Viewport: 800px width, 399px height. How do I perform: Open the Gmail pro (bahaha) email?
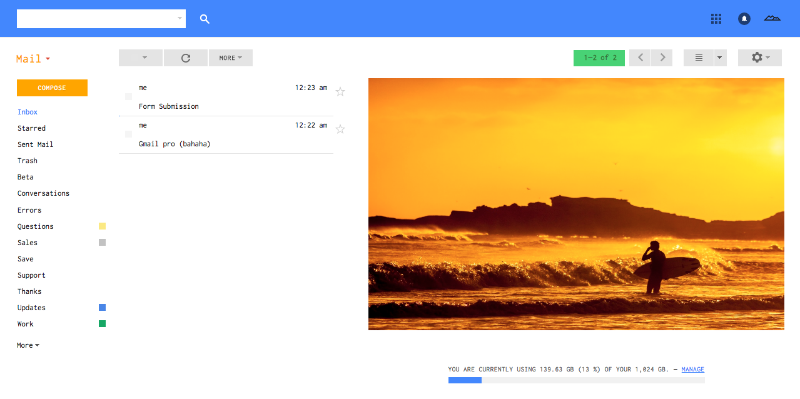226,135
